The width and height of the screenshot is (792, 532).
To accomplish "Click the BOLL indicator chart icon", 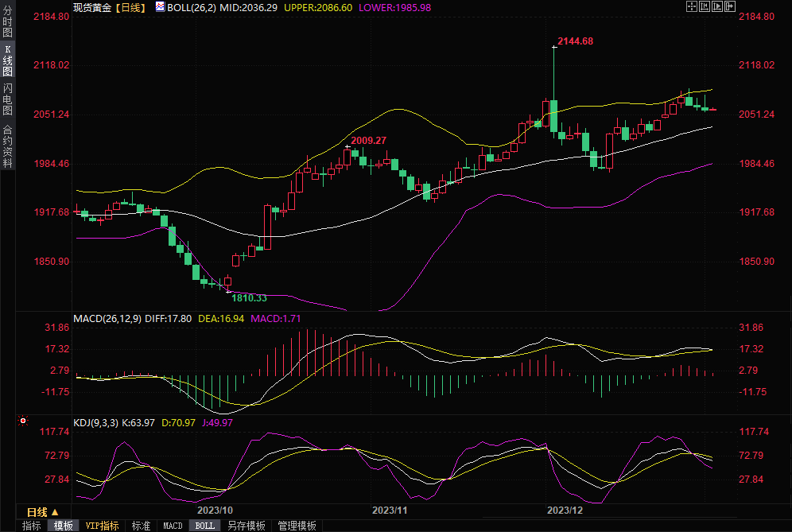I will pos(160,6).
